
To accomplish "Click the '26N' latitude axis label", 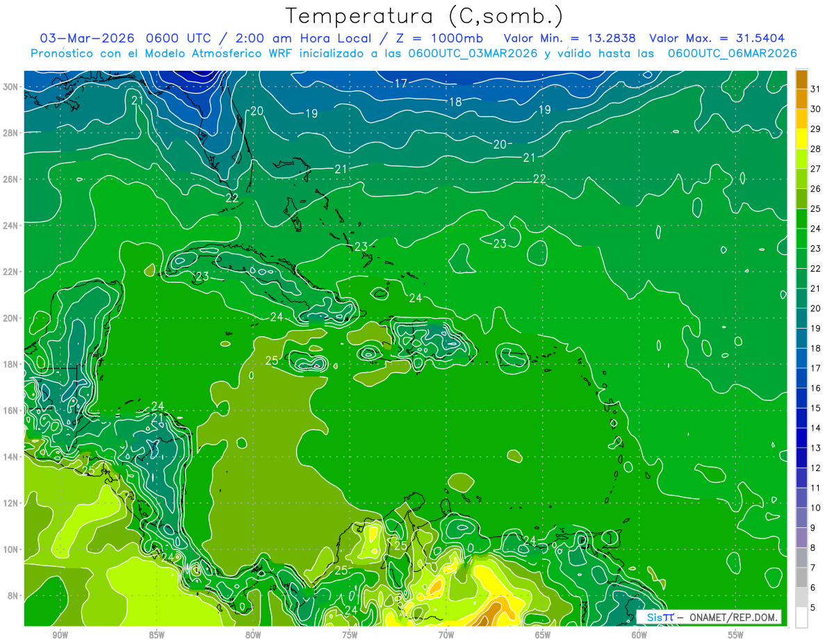I will 10,179.
